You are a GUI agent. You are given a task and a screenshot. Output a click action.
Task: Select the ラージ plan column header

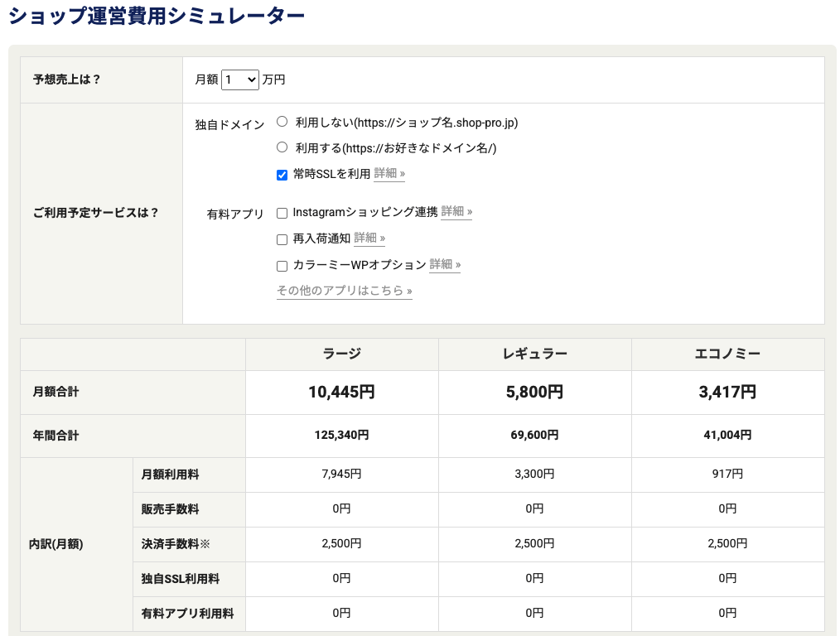coord(340,353)
